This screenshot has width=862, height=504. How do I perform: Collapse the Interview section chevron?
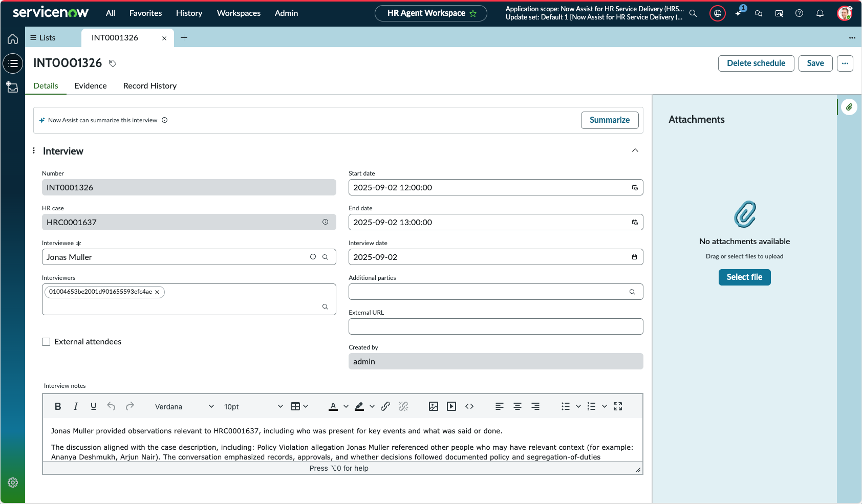click(x=635, y=150)
